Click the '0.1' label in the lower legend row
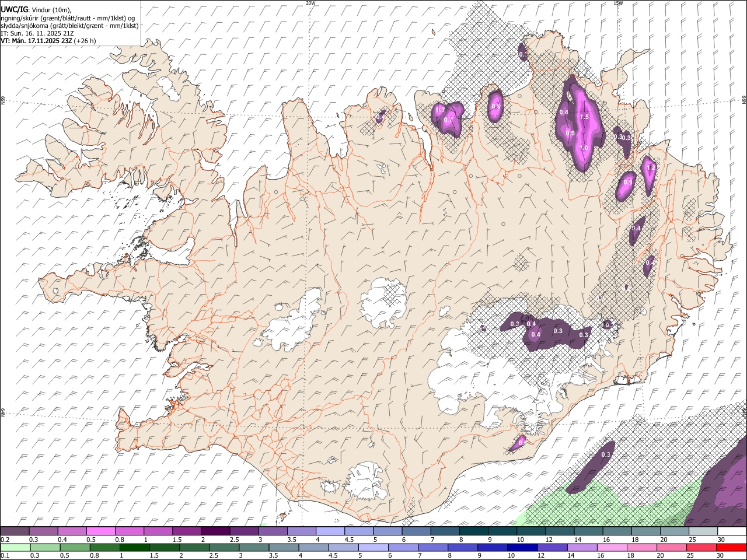The height and width of the screenshot is (560, 747). coord(5,555)
